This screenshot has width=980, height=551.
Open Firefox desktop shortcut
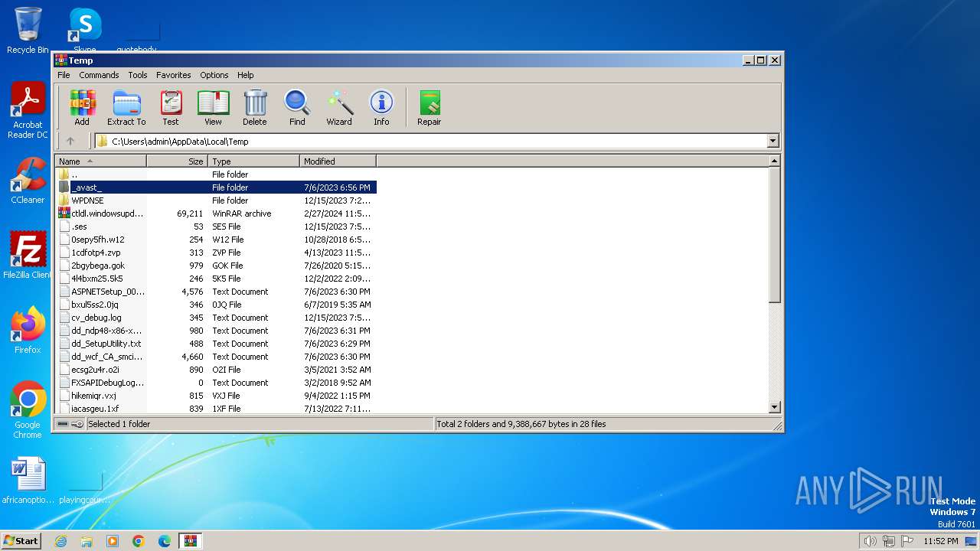pos(28,331)
